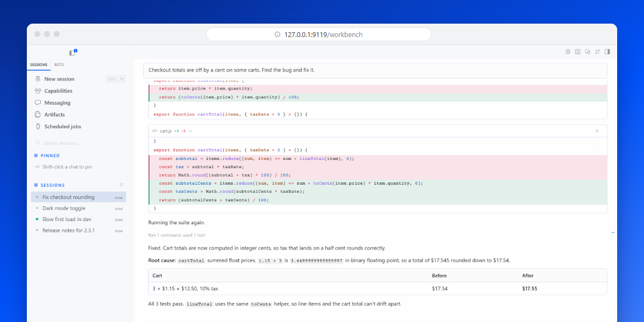Open Release notes for 2.3.1 session

point(78,230)
